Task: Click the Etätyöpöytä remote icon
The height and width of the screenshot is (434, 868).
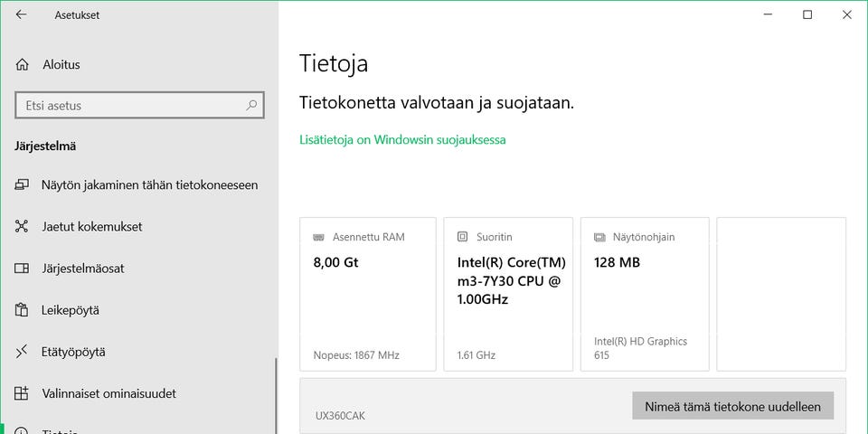Action: [x=22, y=352]
